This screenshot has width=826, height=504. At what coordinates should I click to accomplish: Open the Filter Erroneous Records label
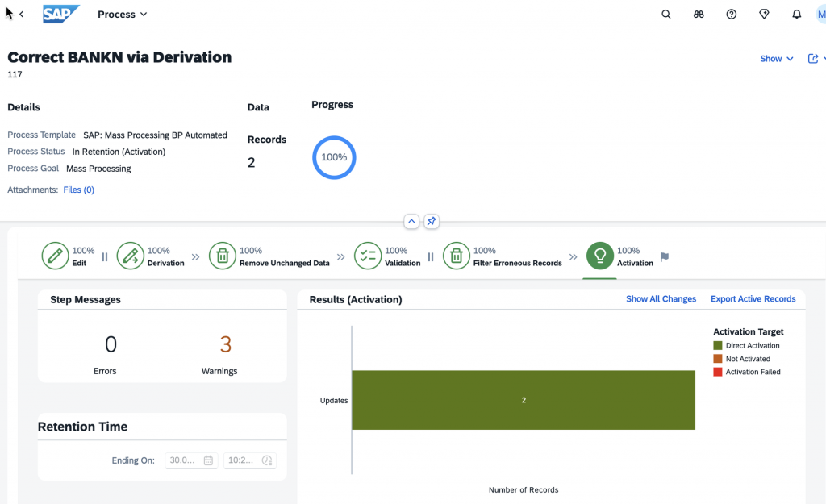click(x=517, y=263)
